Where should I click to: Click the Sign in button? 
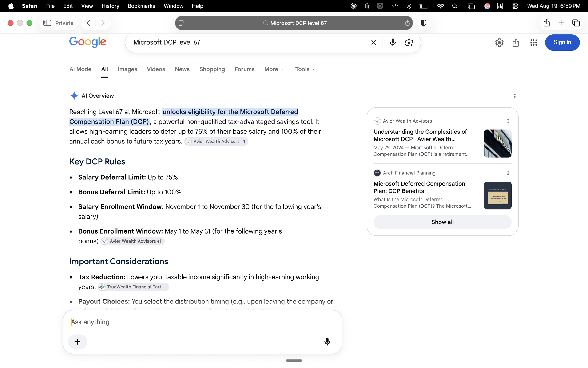pos(562,42)
